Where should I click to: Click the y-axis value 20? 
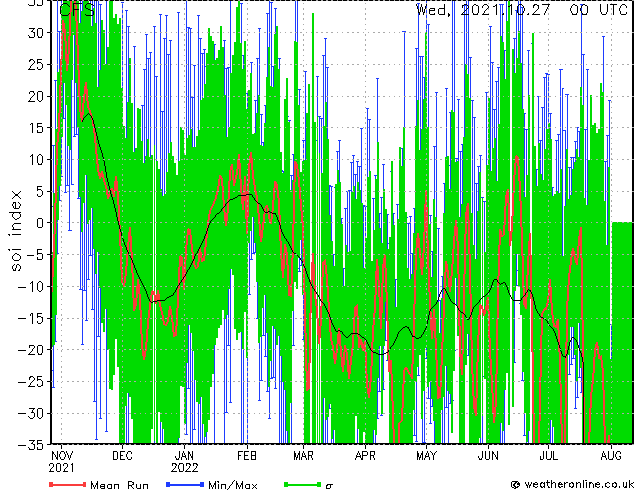35,96
